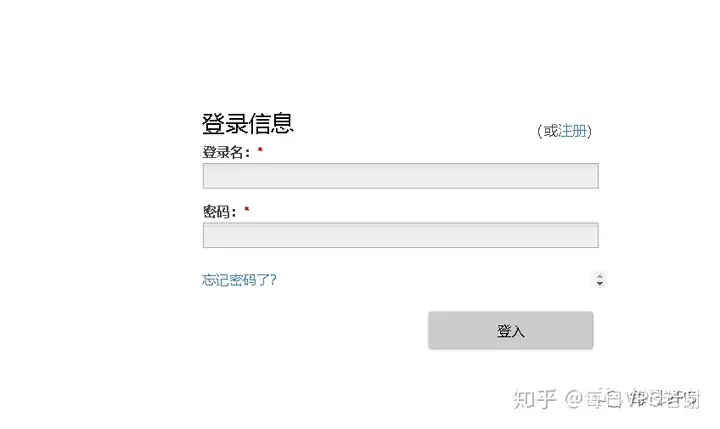Click the 登录名 field label
720x429 pixels.
[x=223, y=152]
